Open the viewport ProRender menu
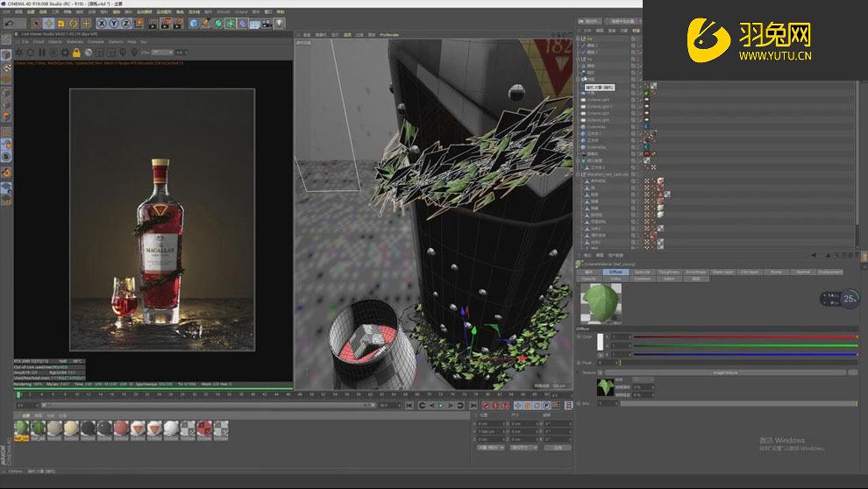Screen dimensions: 868x489 (389, 35)
